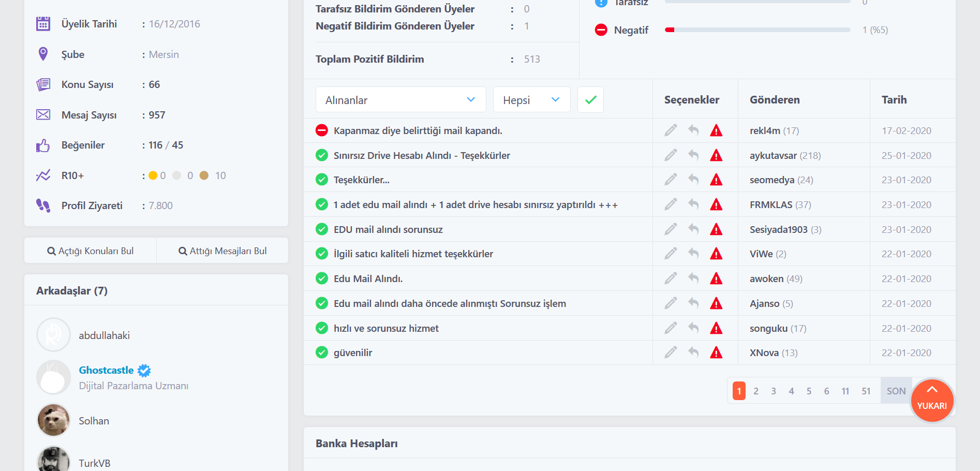Click warning triangle on XNova row

pos(716,353)
